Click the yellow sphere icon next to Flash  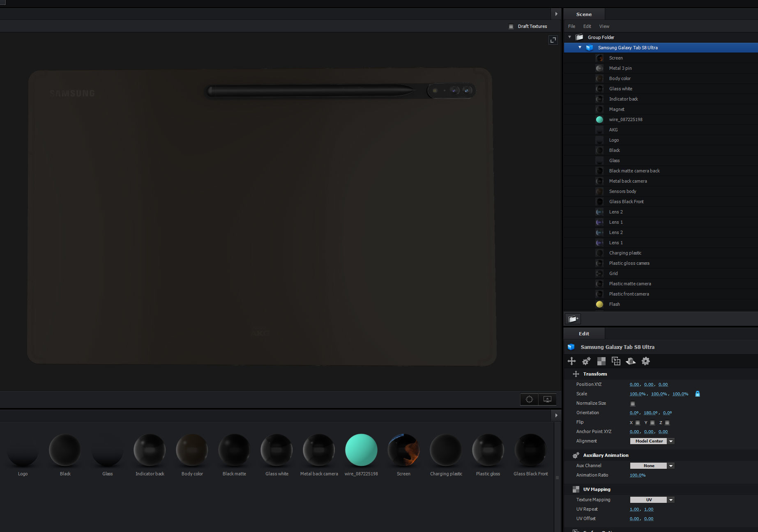599,304
